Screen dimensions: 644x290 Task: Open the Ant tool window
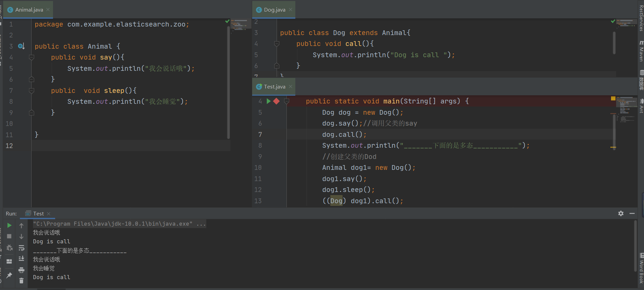pyautogui.click(x=641, y=106)
